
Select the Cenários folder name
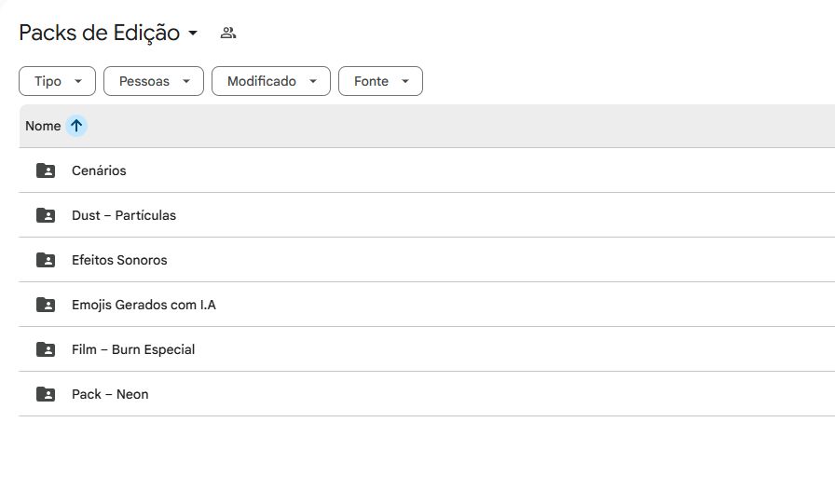[99, 170]
